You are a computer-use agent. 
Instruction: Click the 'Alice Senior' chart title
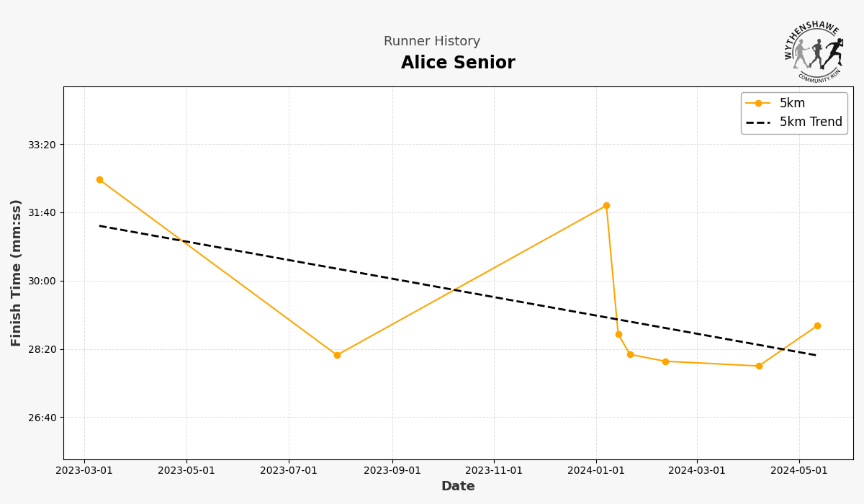click(458, 63)
